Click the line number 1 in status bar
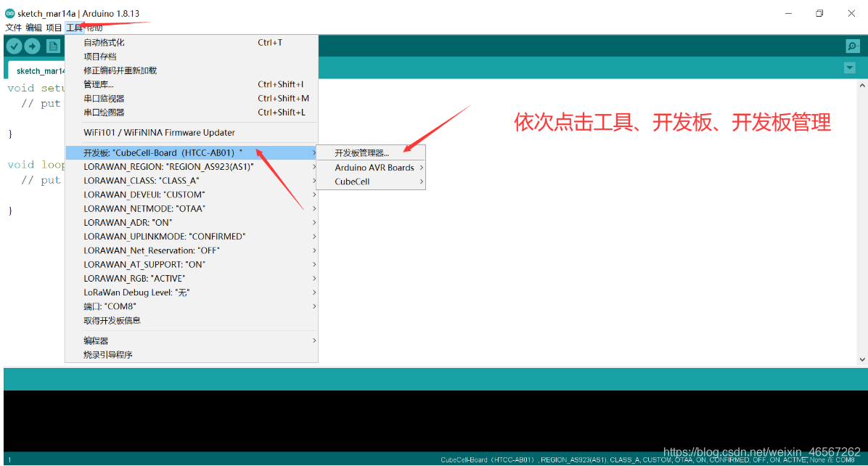Screen dimensions: 868x466 pos(9,460)
